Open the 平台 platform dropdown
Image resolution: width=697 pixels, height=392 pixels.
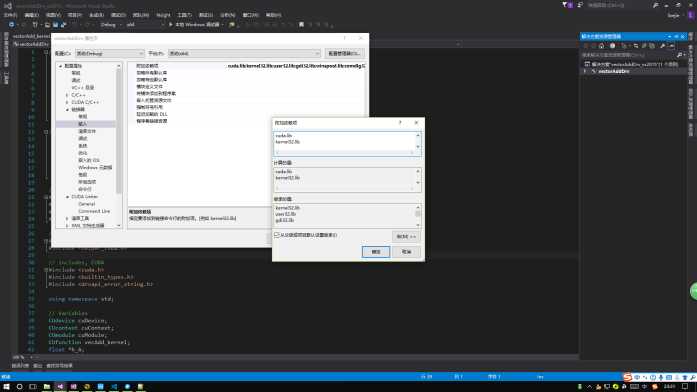point(244,53)
